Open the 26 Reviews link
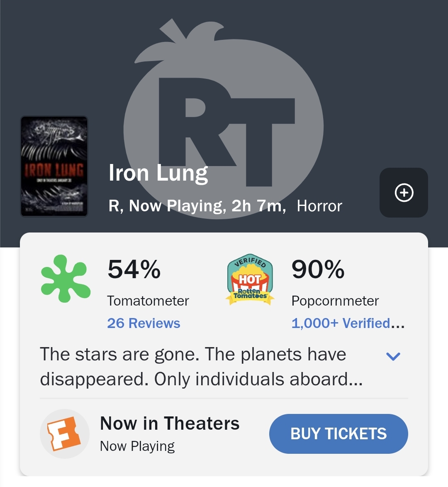This screenshot has height=487, width=448. click(144, 323)
